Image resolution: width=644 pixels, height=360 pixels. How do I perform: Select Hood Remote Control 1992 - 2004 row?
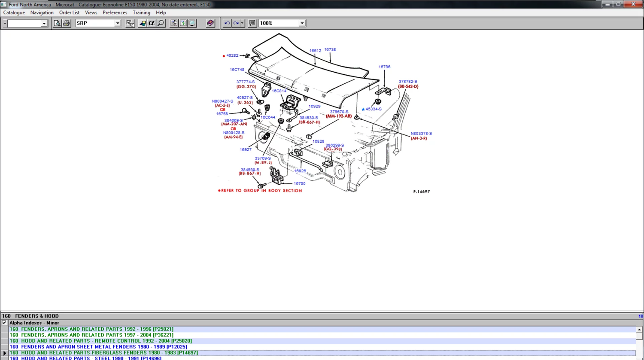click(x=100, y=341)
